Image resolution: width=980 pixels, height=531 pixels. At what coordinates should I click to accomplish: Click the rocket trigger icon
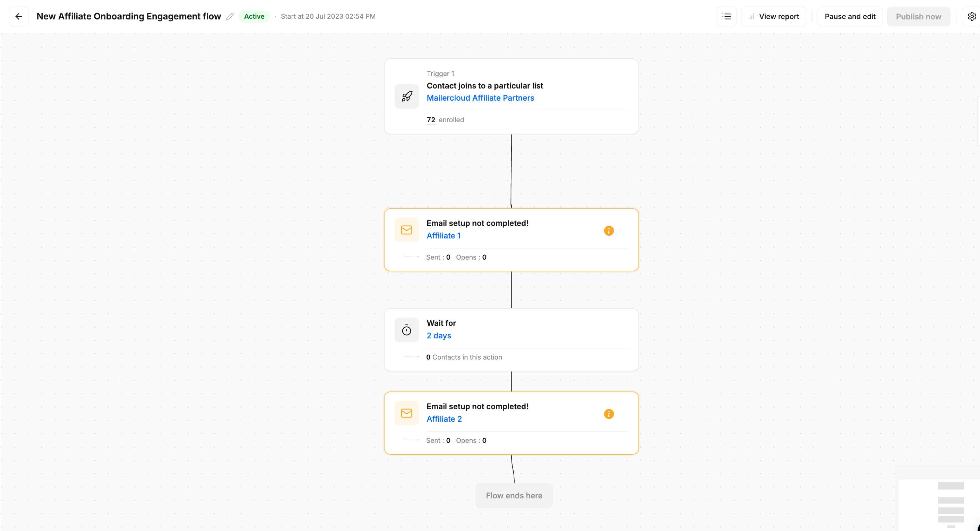407,96
